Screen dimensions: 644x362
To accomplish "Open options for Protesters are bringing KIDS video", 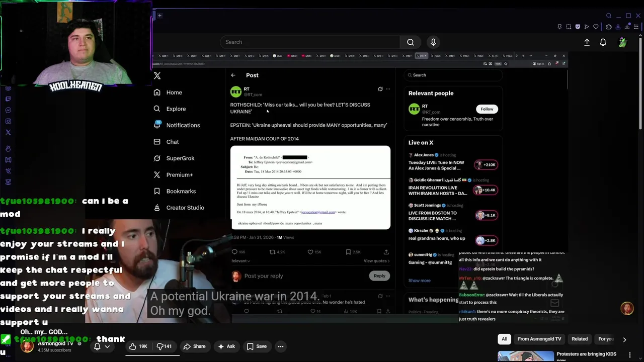I will 629,355.
